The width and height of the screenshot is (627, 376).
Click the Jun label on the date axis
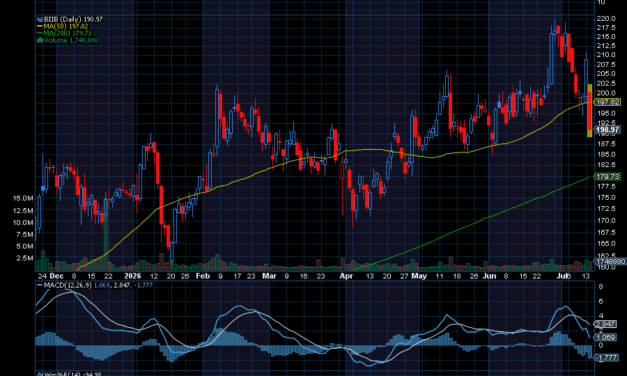pos(489,276)
